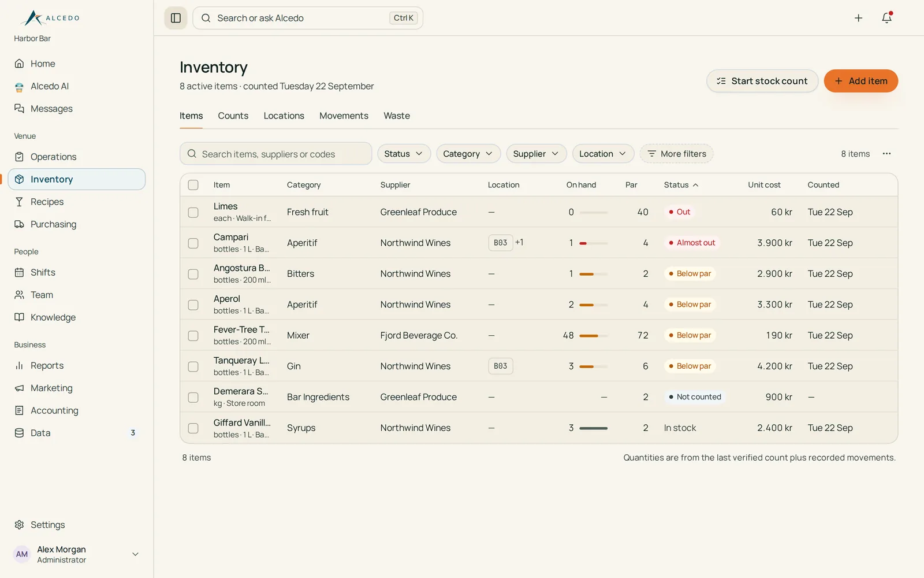
Task: Tick the Aperol row checkbox
Action: 193,305
